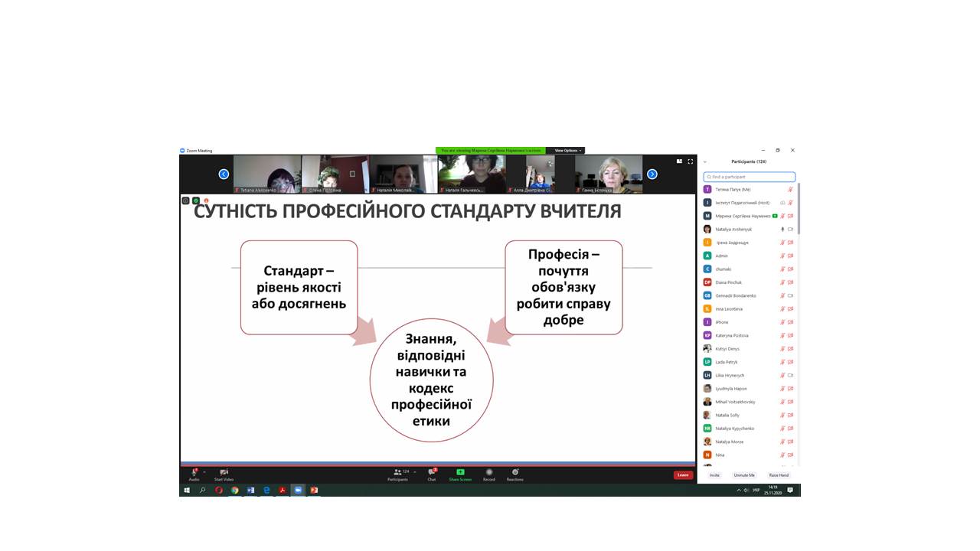Enter full screen mode via top-right icon
The width and height of the screenshot is (980, 551).
coord(690,161)
